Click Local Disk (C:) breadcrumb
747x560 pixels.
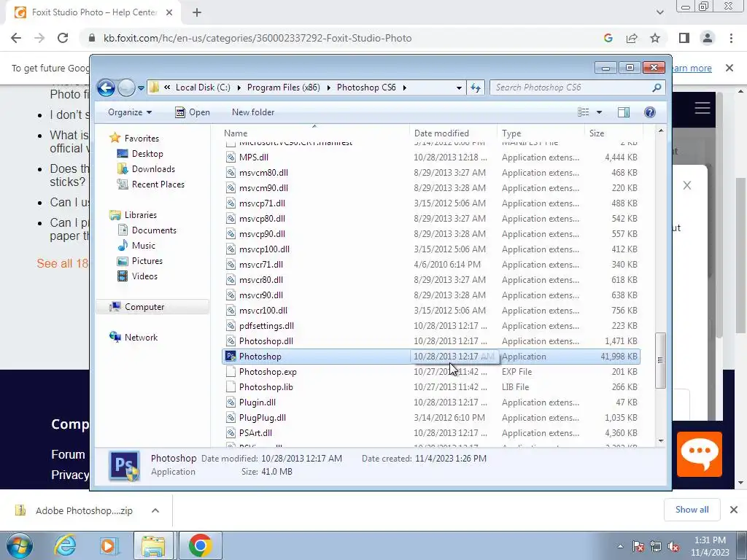tap(203, 87)
